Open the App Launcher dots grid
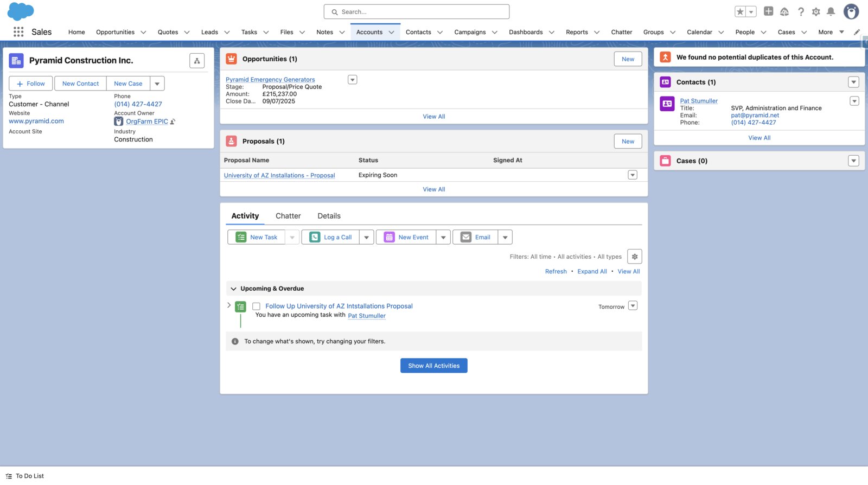Viewport: 868px width, 485px height. click(x=18, y=32)
